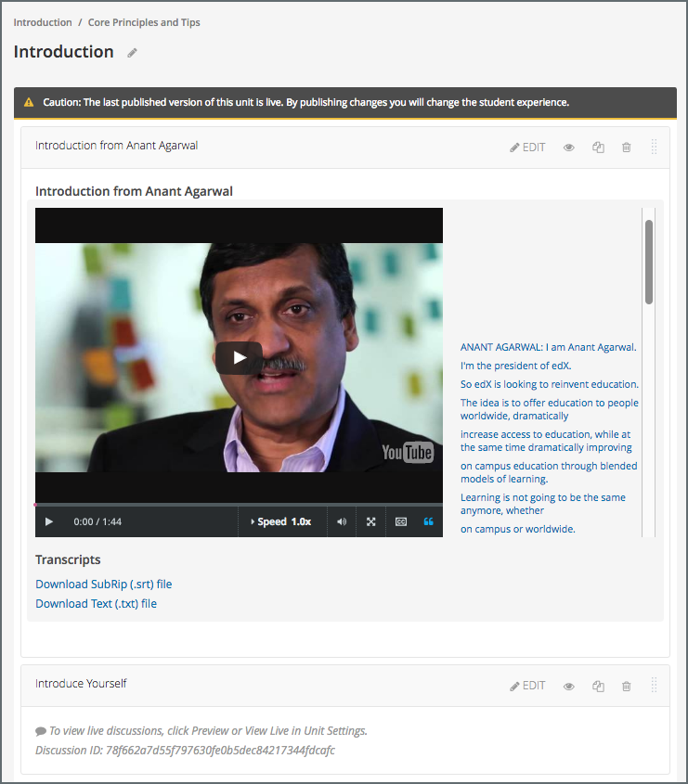Download SubRip (.srt) file

point(104,585)
